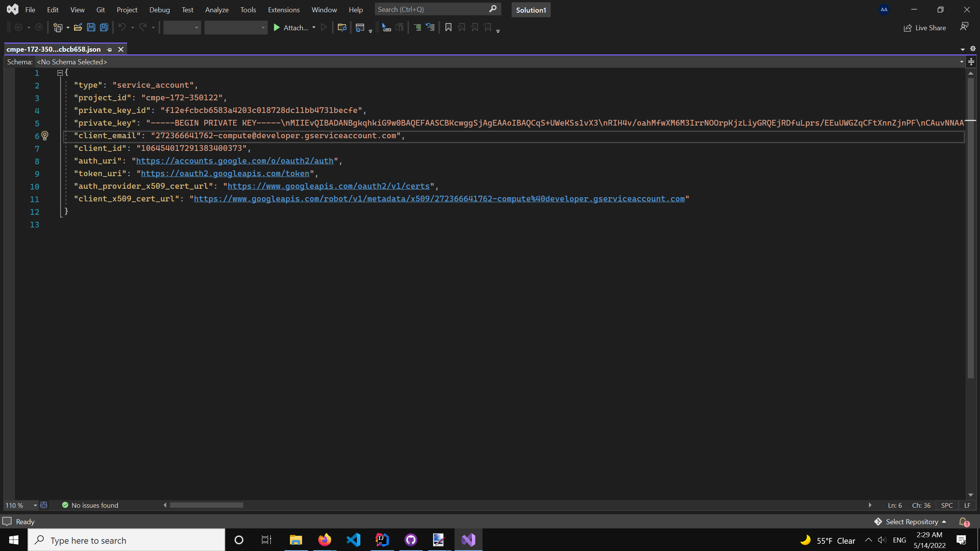
Task: Toggle pin on the json document tab
Action: pos(110,49)
